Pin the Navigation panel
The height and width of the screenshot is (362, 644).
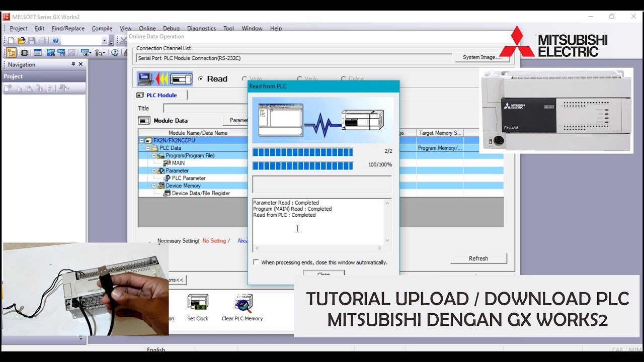coord(73,64)
